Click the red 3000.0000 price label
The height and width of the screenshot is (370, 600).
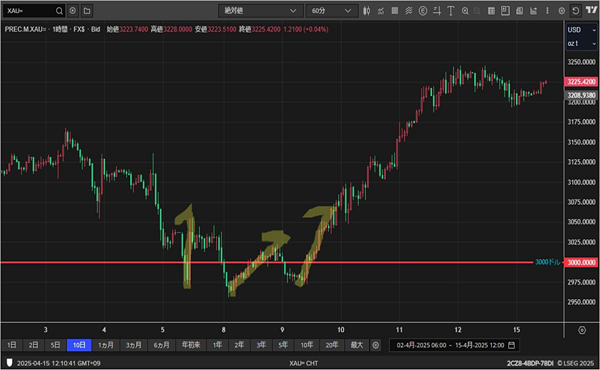(580, 262)
